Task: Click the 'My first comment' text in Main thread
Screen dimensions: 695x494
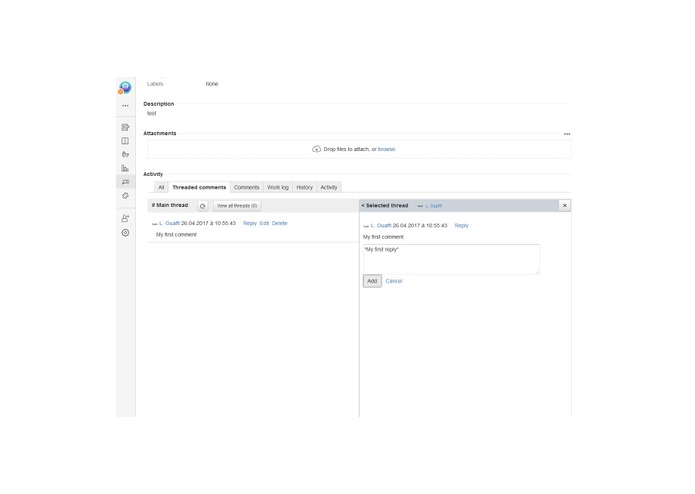Action: click(x=176, y=235)
